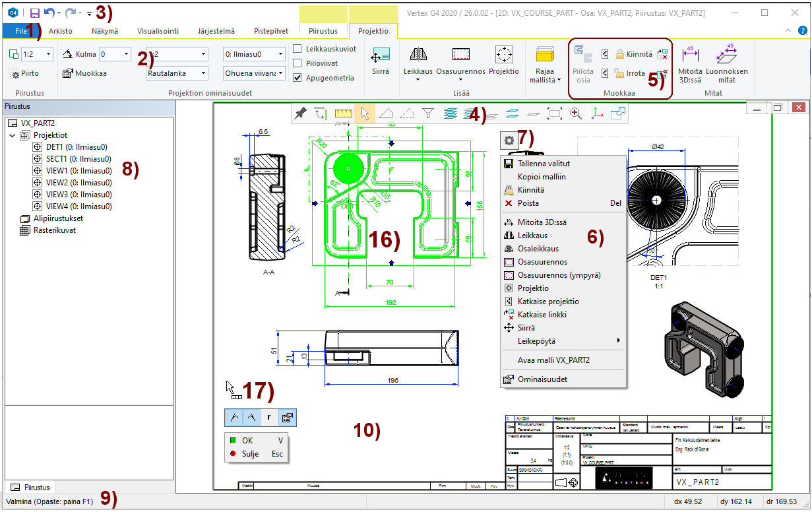812x512 pixels.
Task: Enable the Leikkauskuviot checkbox
Action: click(297, 49)
